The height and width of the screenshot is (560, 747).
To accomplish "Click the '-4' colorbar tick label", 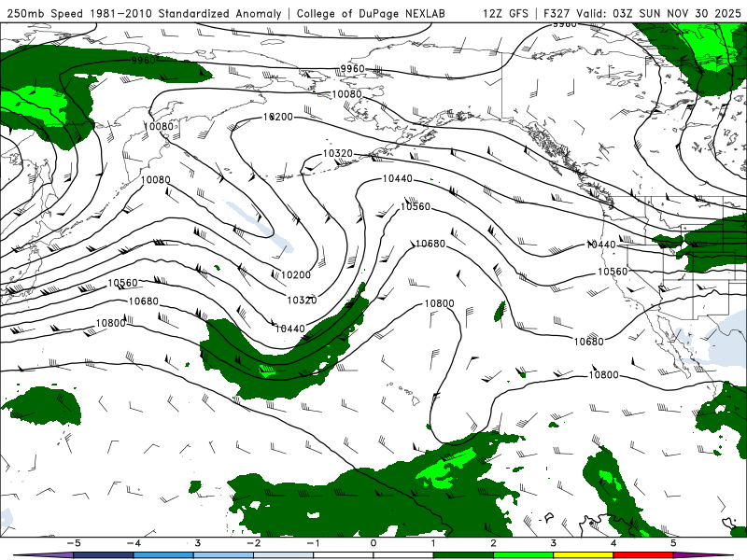I will pos(133,543).
